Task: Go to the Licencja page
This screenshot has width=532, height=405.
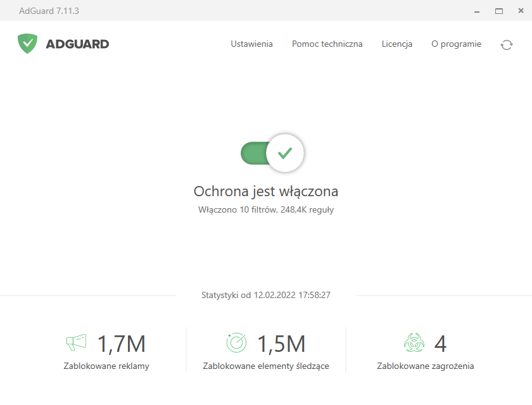Action: (x=397, y=44)
